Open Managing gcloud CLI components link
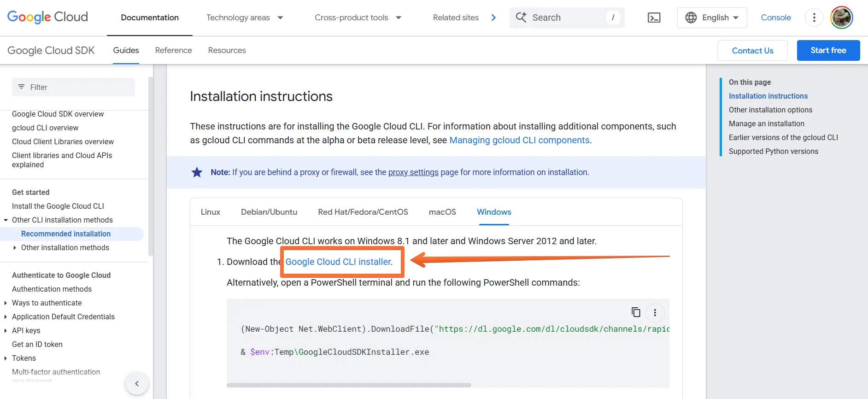This screenshot has width=868, height=399. (519, 140)
